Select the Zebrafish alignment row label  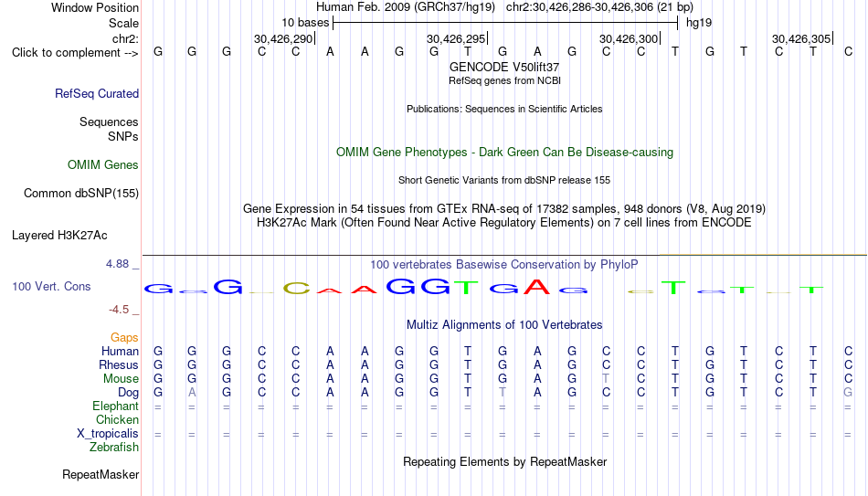(114, 447)
